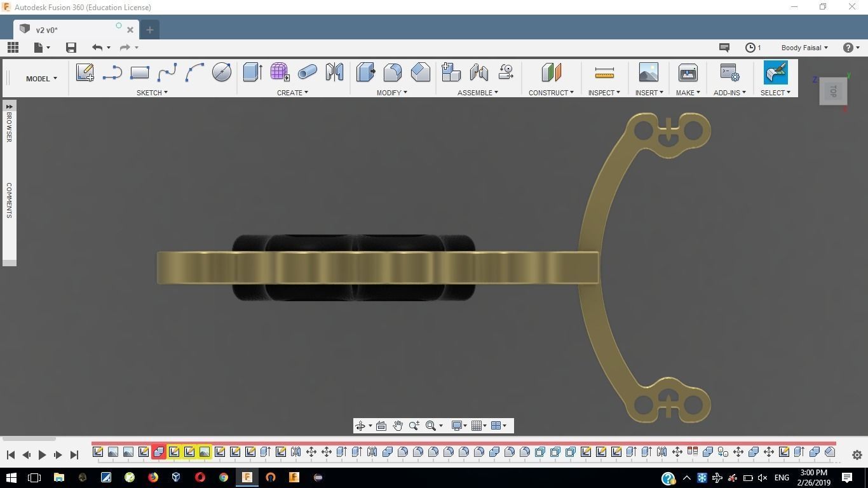
Task: Open the timeline settings gear
Action: 857,455
